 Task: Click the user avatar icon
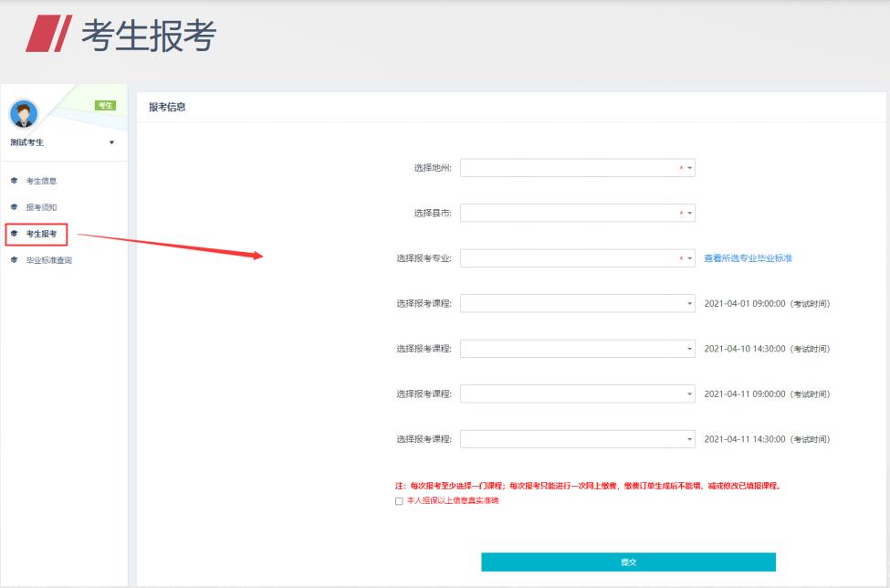point(21,114)
